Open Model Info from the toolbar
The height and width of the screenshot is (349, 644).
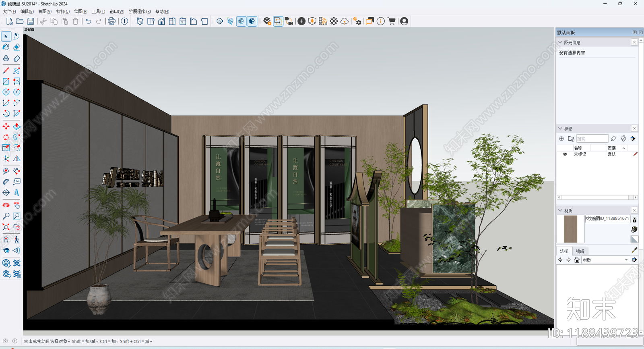point(125,21)
